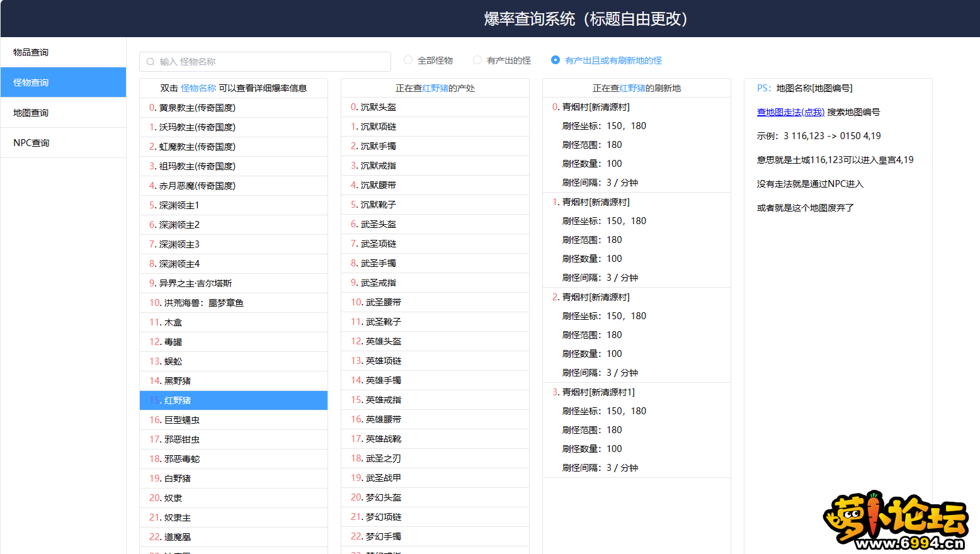980x554 pixels.
Task: Select the 毒罐 row
Action: 234,342
